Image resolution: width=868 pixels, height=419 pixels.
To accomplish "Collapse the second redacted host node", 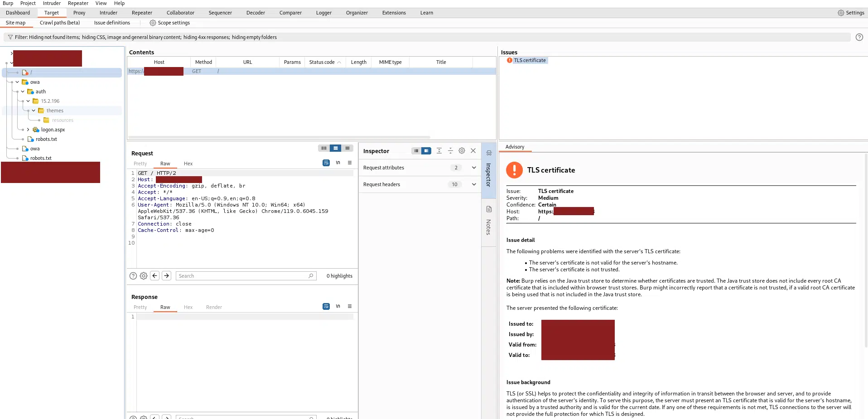I will 11,63.
